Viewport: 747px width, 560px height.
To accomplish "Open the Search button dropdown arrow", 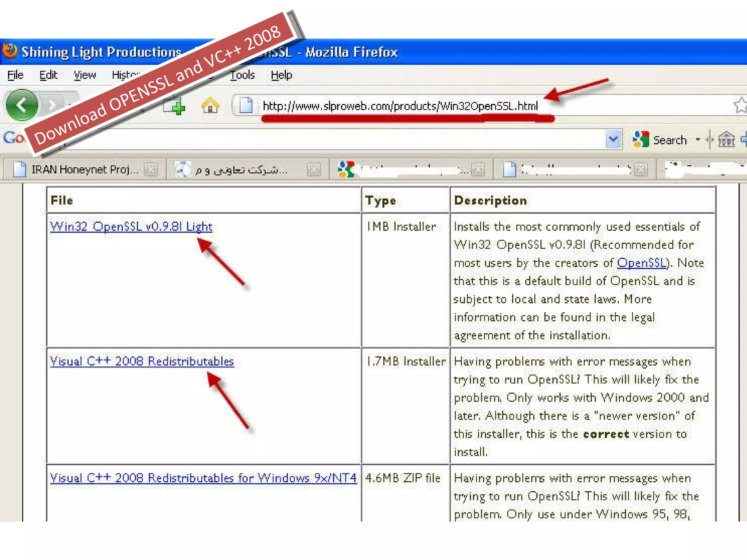I will click(698, 140).
